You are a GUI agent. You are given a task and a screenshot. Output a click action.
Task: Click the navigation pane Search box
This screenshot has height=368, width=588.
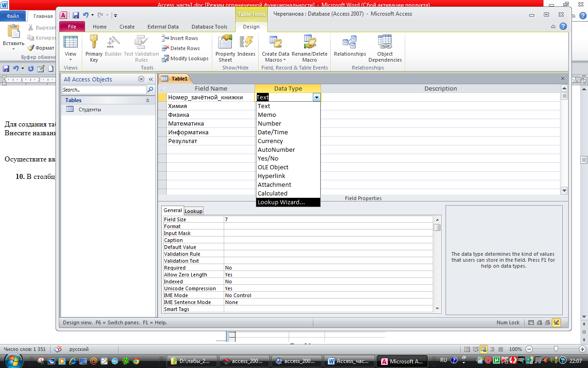pyautogui.click(x=104, y=90)
